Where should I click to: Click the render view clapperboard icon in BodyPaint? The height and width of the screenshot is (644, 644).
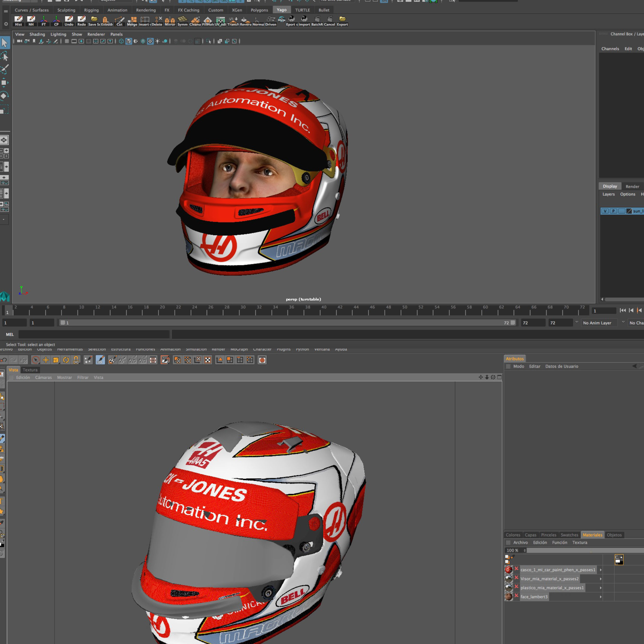(165, 360)
